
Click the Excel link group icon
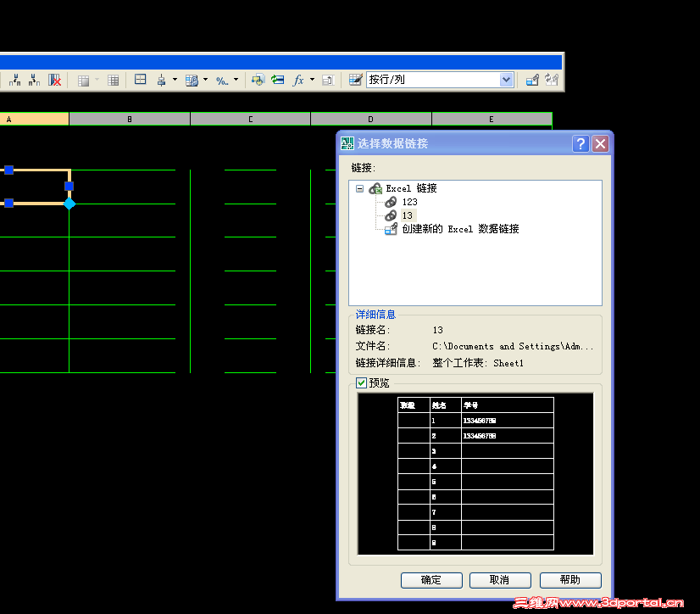click(x=375, y=188)
